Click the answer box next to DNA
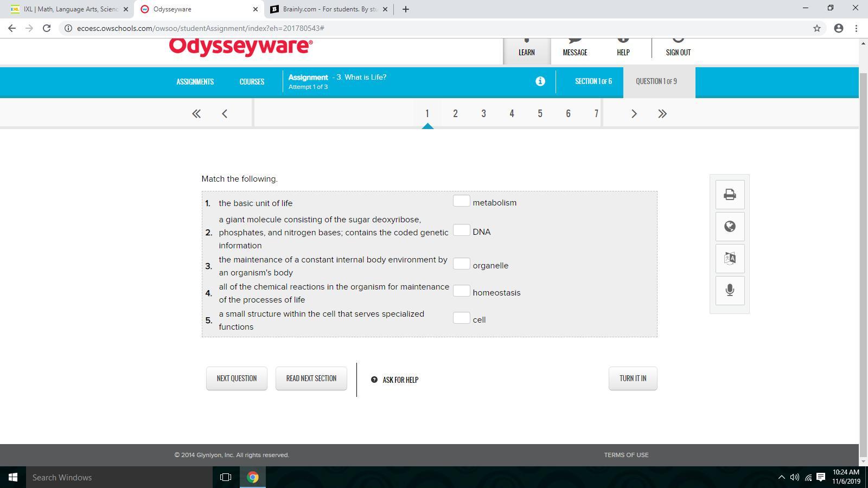868x488 pixels. [461, 230]
